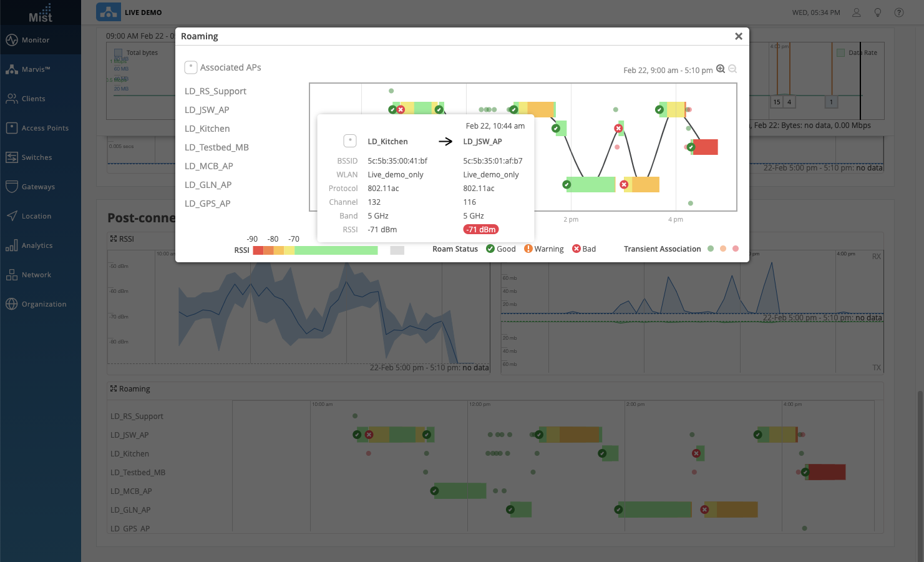924x562 pixels.
Task: Click the Warning roam status legend item
Action: tap(544, 249)
